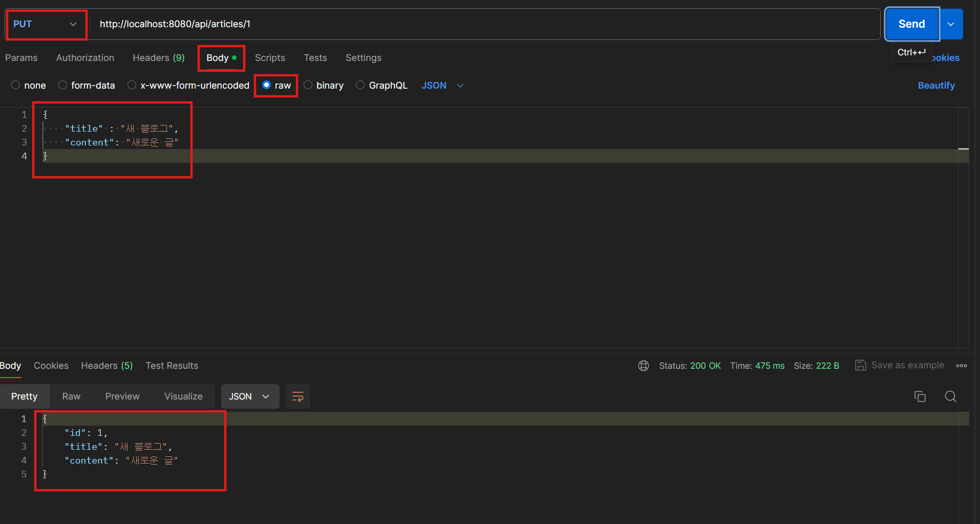Open the request Settings tab
This screenshot has width=980, height=524.
364,58
